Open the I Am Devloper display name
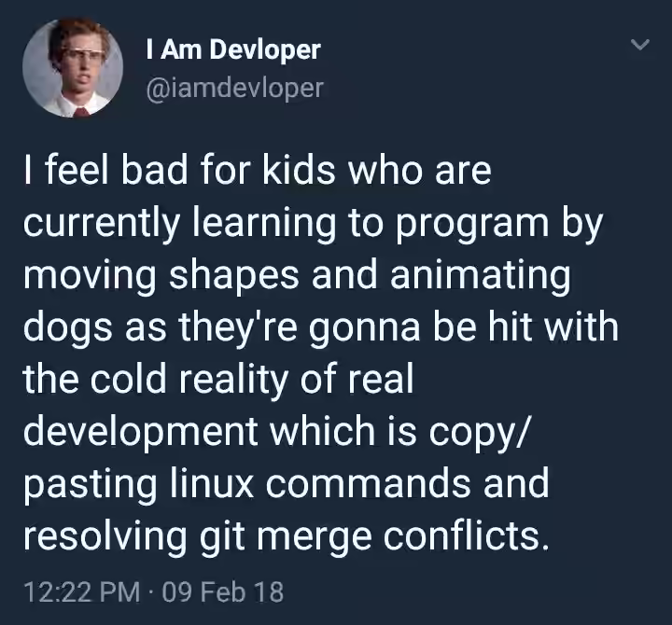672x625 pixels. 233,50
